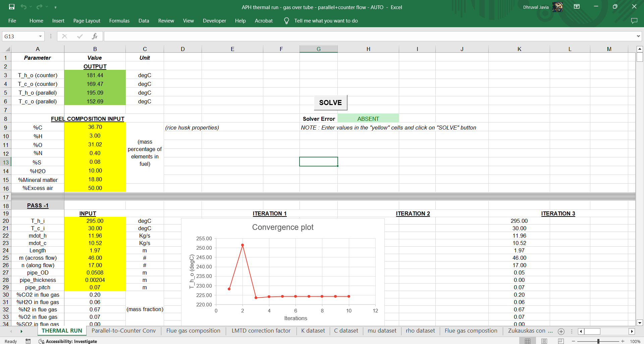Open the File menu
644x344 pixels.
(12, 21)
